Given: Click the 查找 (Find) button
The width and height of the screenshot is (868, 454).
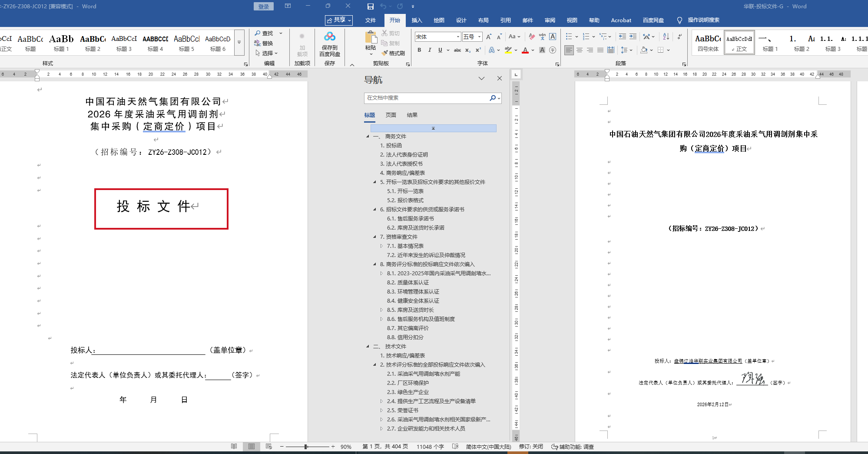Looking at the screenshot, I should (x=264, y=33).
